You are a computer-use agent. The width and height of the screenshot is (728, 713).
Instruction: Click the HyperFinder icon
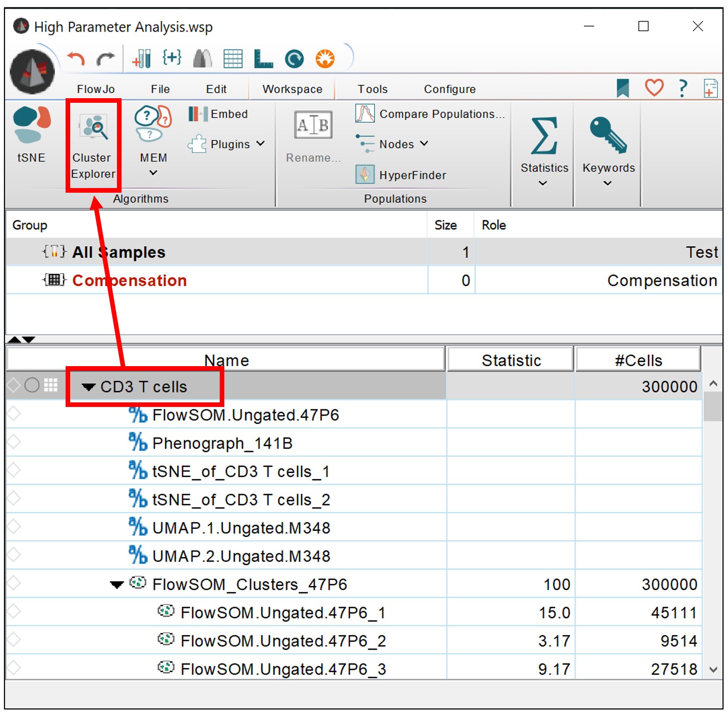(365, 175)
